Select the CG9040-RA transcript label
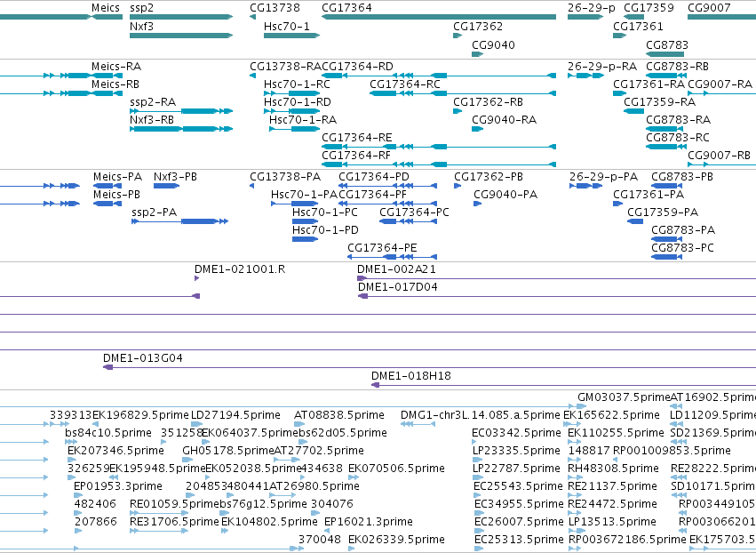Image resolution: width=756 pixels, height=553 pixels. point(504,120)
